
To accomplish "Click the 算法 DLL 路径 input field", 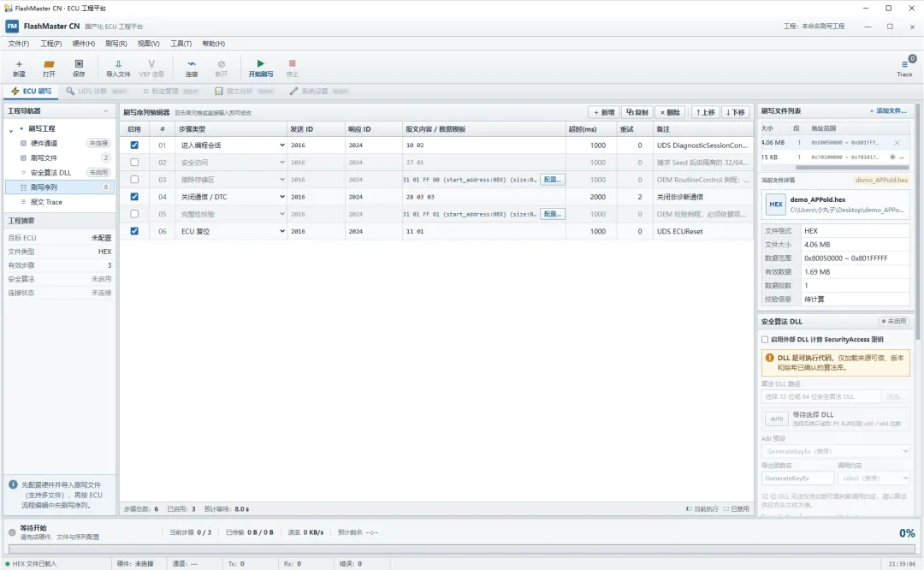I will 820,397.
